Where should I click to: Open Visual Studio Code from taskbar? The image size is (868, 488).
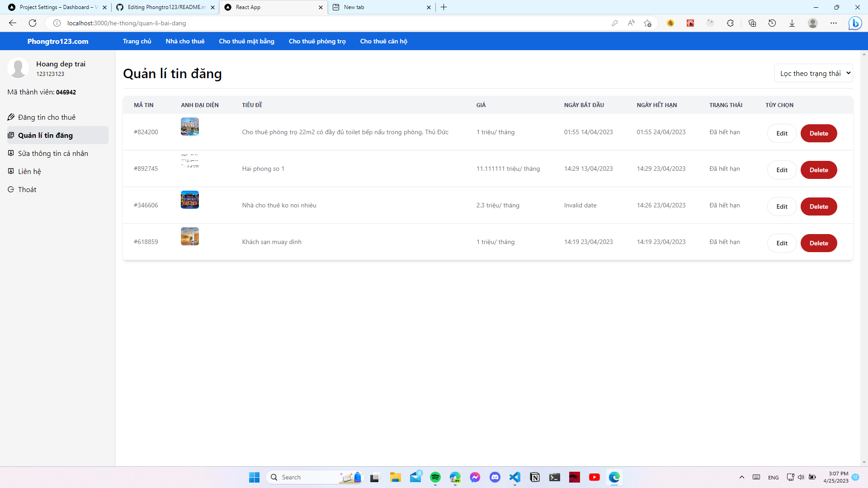point(515,477)
